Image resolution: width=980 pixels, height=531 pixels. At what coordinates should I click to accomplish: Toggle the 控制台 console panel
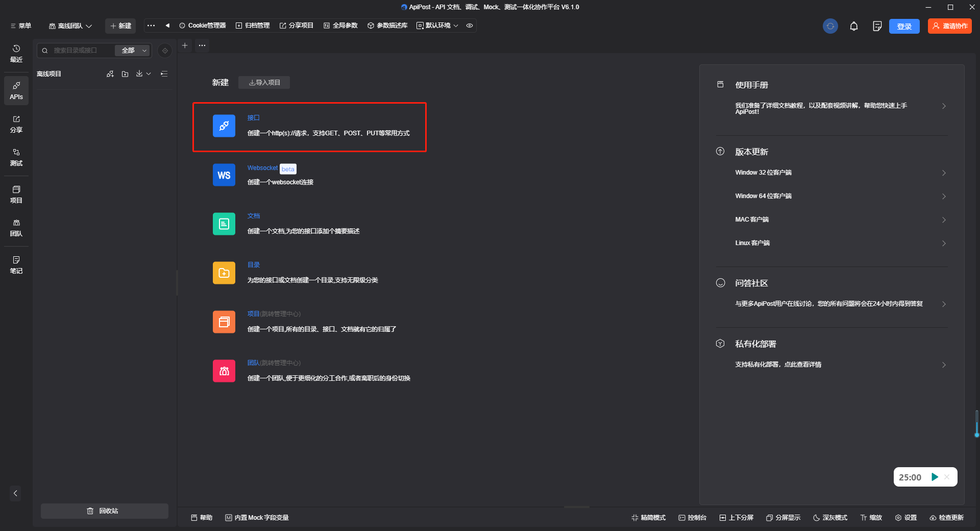(693, 518)
